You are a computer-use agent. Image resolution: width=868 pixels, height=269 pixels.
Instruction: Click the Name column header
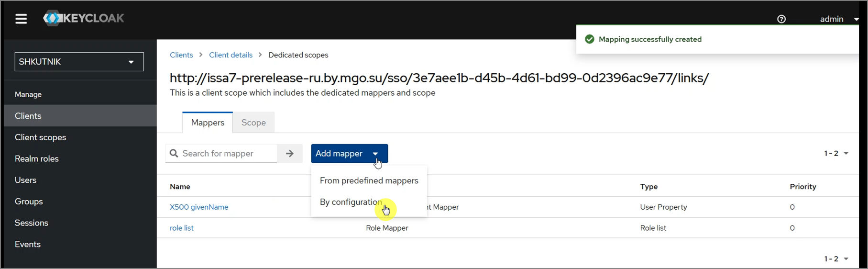click(180, 187)
